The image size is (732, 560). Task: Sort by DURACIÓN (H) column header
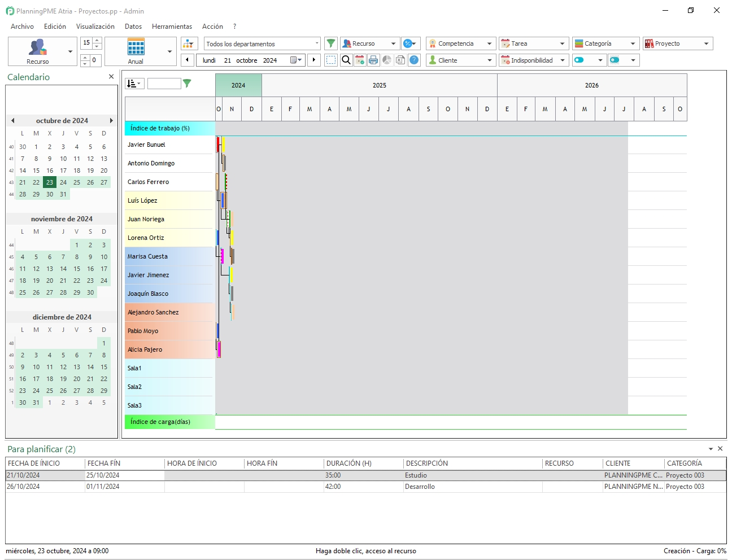pyautogui.click(x=363, y=463)
